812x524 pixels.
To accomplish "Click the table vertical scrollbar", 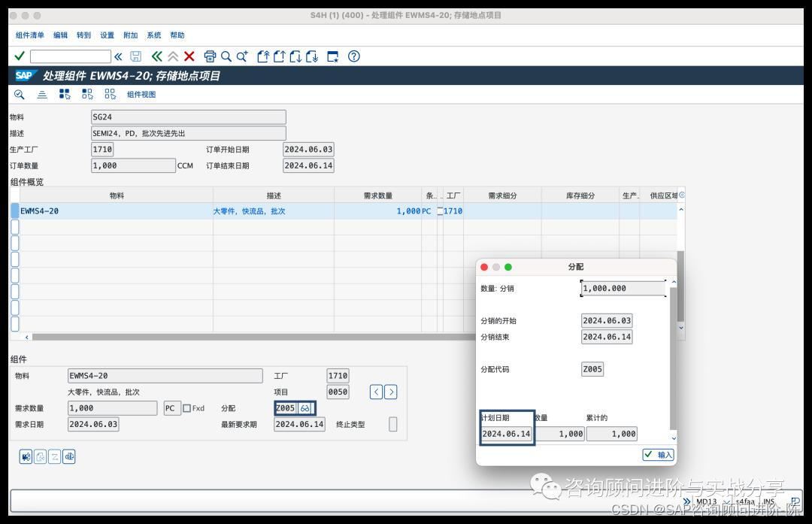I will click(x=681, y=286).
